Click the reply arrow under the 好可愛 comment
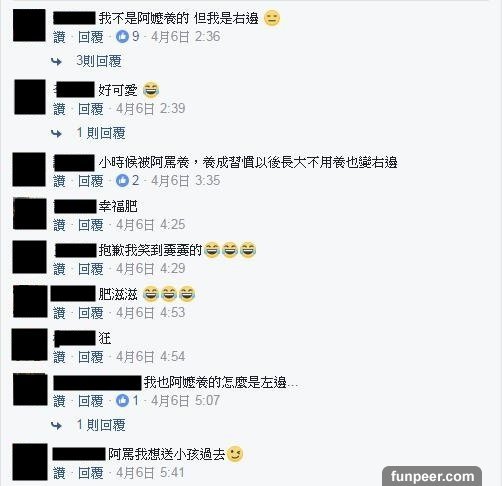The image size is (502, 486). (56, 134)
